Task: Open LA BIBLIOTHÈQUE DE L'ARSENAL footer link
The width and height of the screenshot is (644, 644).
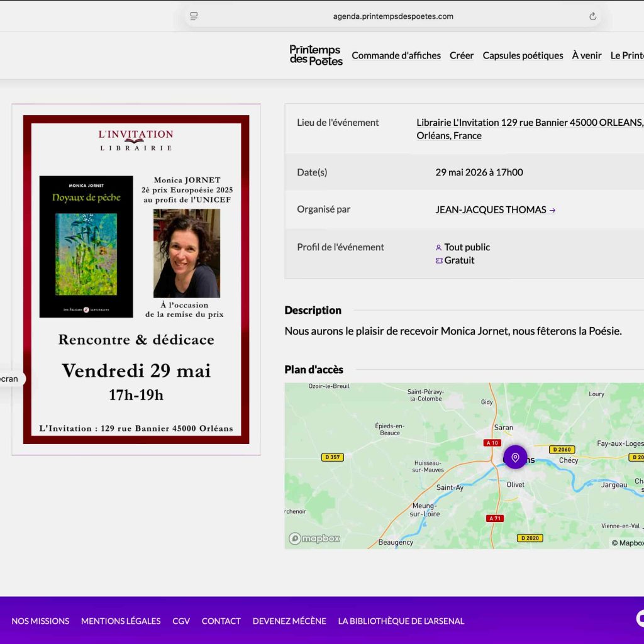Action: (401, 621)
